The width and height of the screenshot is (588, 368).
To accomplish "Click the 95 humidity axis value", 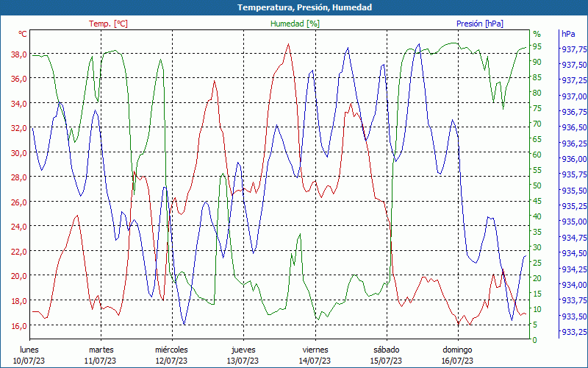I will pyautogui.click(x=537, y=46).
